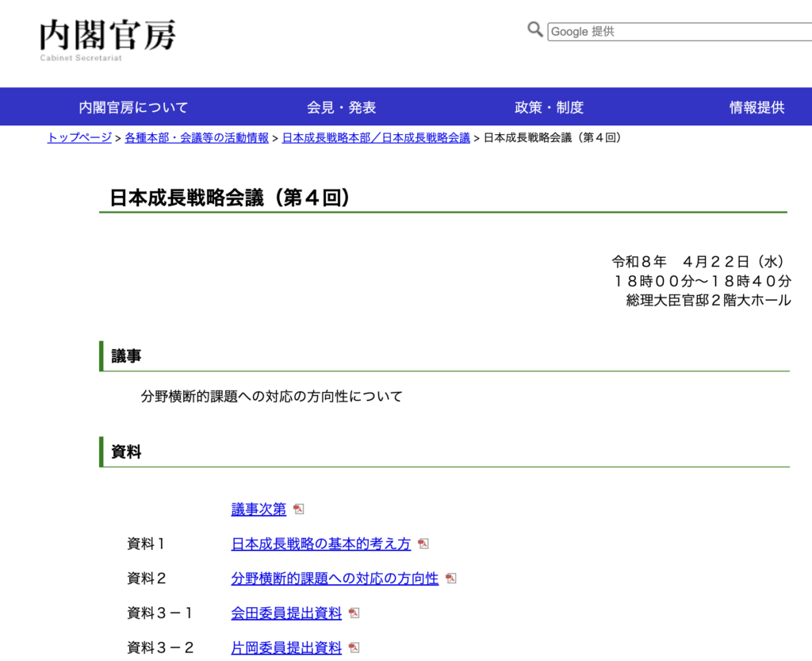Viewport: 812px width, 661px height.
Task: Click the PDF icon beside 分野横断的課題への対応の方向性
Action: (x=451, y=578)
